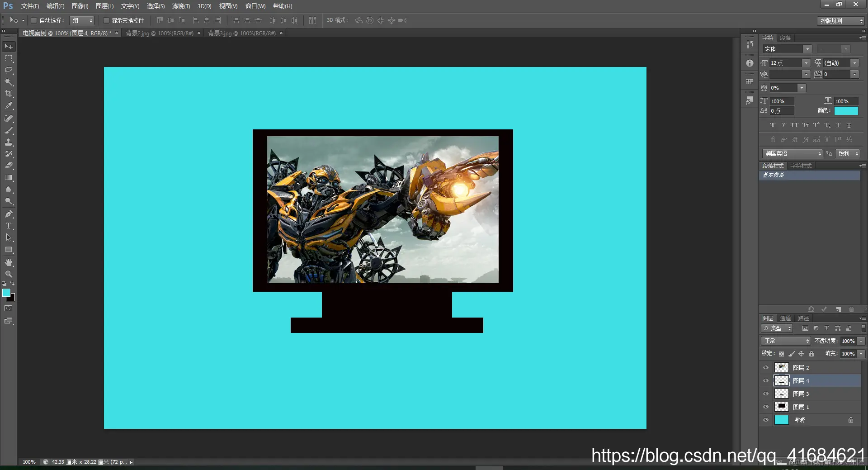The height and width of the screenshot is (470, 868).
Task: Open the 排版规则 workspace dropdown
Action: (841, 21)
